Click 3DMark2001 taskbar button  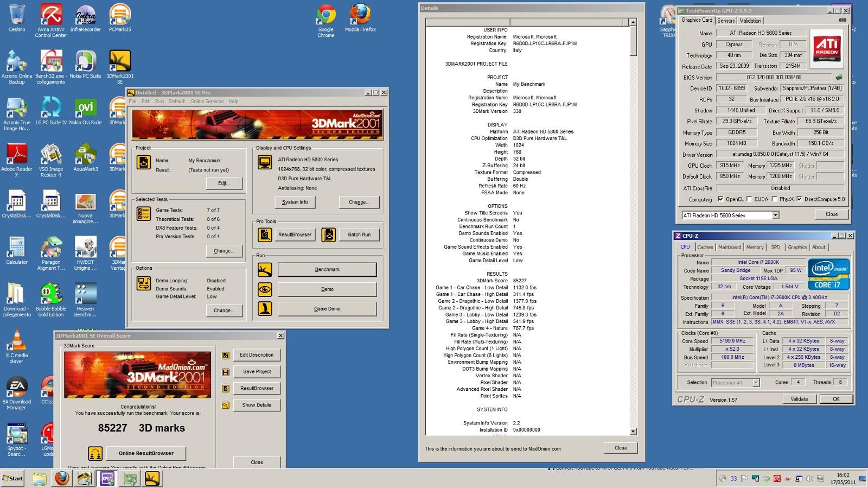pyautogui.click(x=152, y=478)
